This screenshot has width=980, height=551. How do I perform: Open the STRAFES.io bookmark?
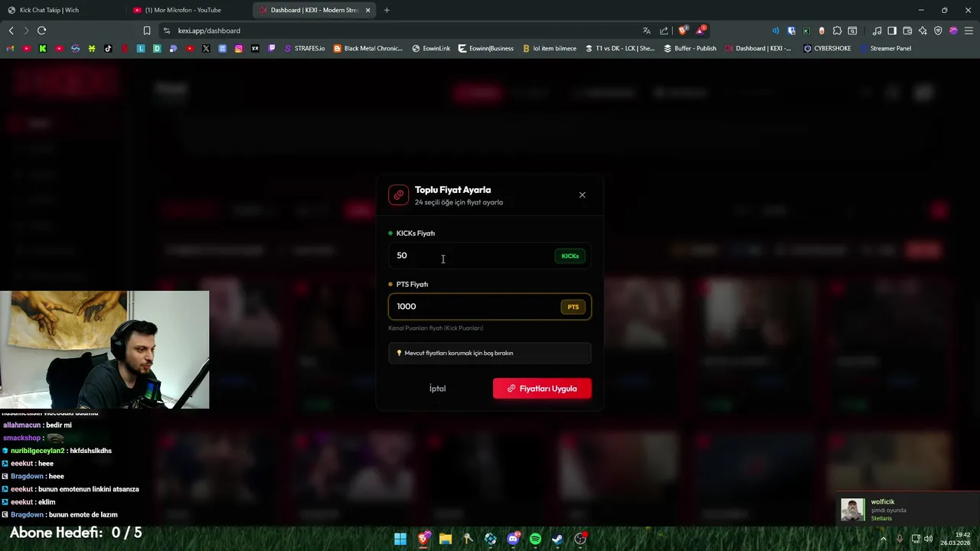click(304, 48)
